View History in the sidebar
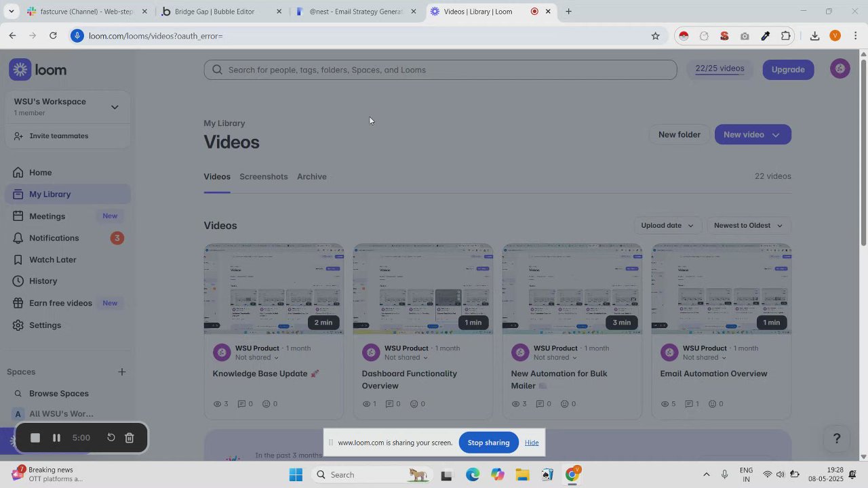 68,281
